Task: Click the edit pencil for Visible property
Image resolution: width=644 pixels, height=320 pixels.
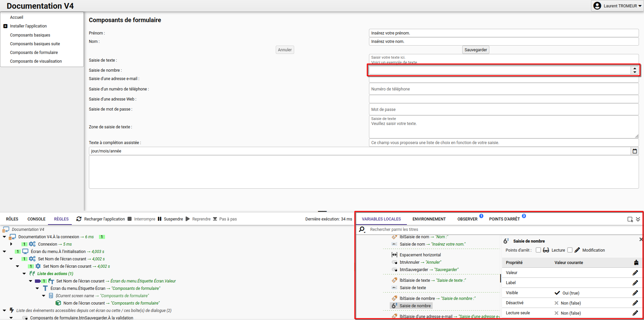Action: [x=635, y=293]
